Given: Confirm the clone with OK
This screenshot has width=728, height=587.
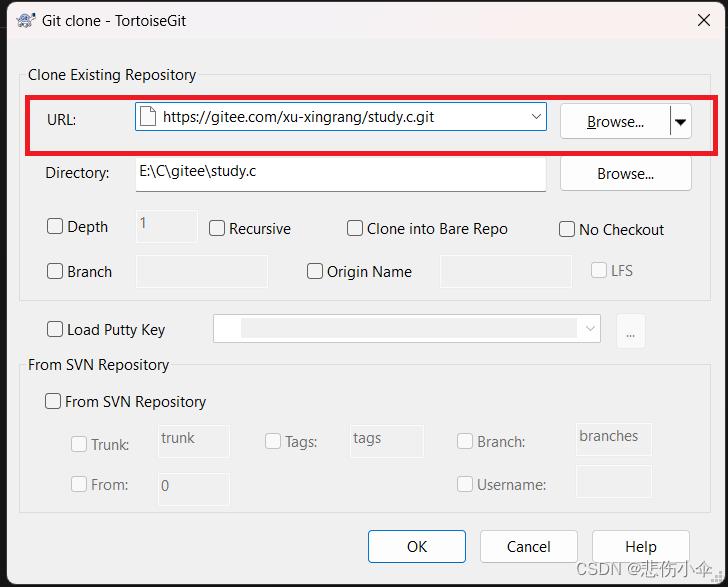Looking at the screenshot, I should click(417, 547).
